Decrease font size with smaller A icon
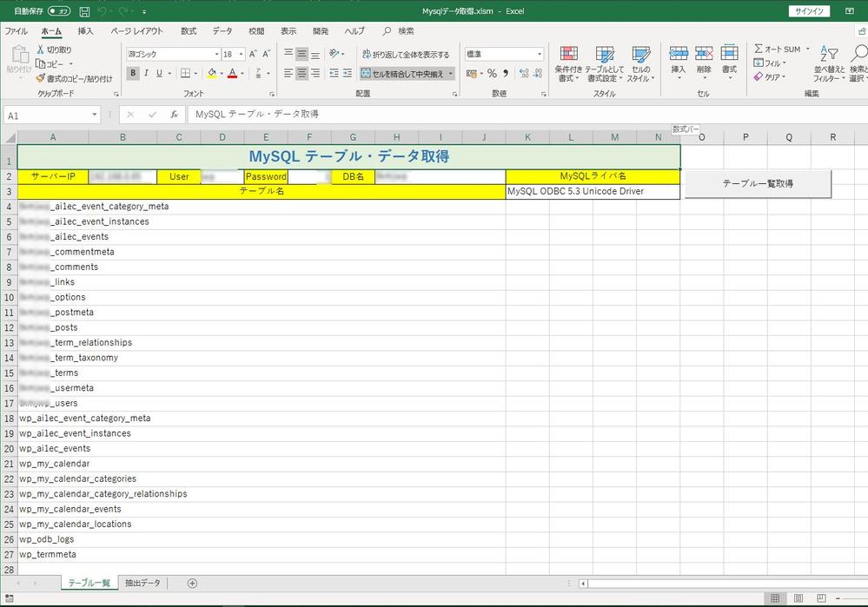This screenshot has width=868, height=607. (x=266, y=54)
